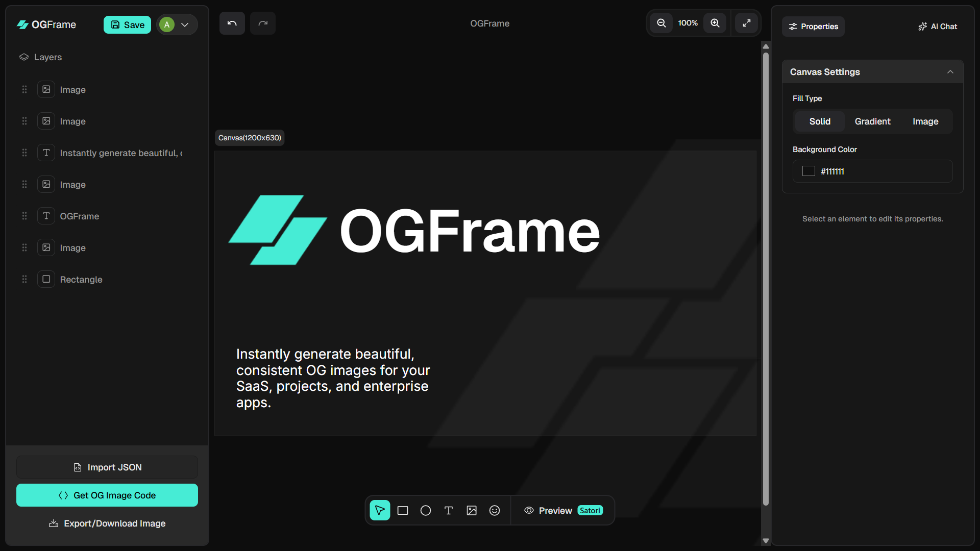Select the Rectangle tool in the bottom toolbar
This screenshot has height=551, width=980.
(403, 510)
